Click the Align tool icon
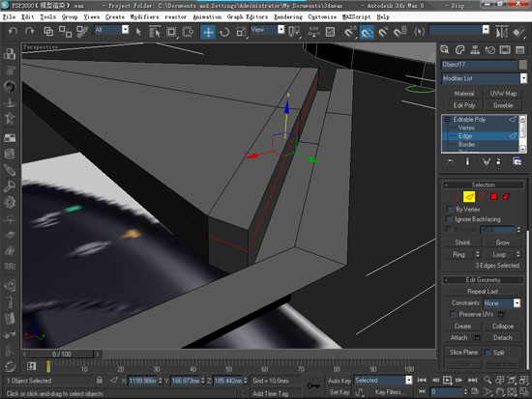Viewport: 532px width, 399px height. point(518,32)
